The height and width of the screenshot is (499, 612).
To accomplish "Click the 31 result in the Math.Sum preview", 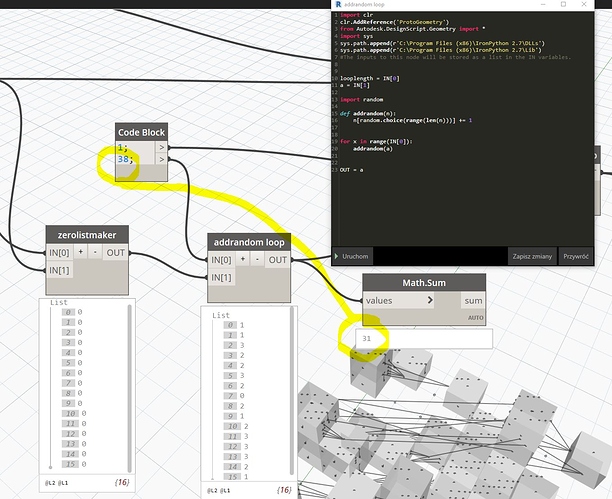I will point(366,339).
